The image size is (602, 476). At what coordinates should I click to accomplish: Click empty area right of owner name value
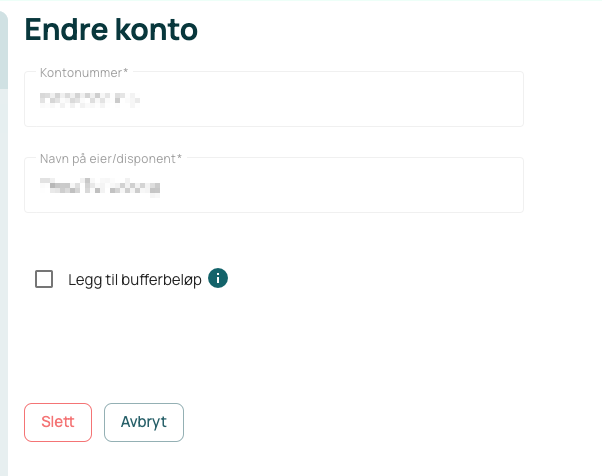(x=340, y=187)
